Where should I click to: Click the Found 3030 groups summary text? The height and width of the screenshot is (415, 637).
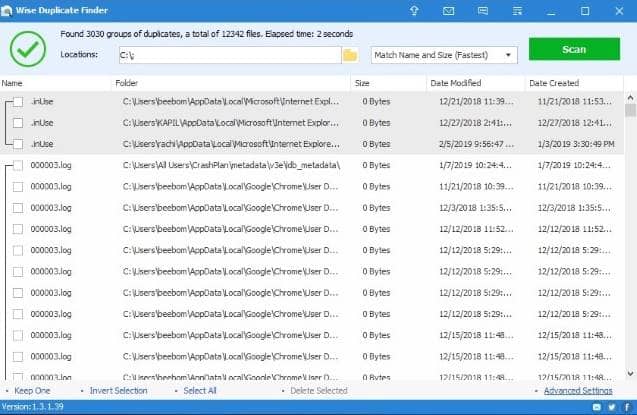point(206,34)
